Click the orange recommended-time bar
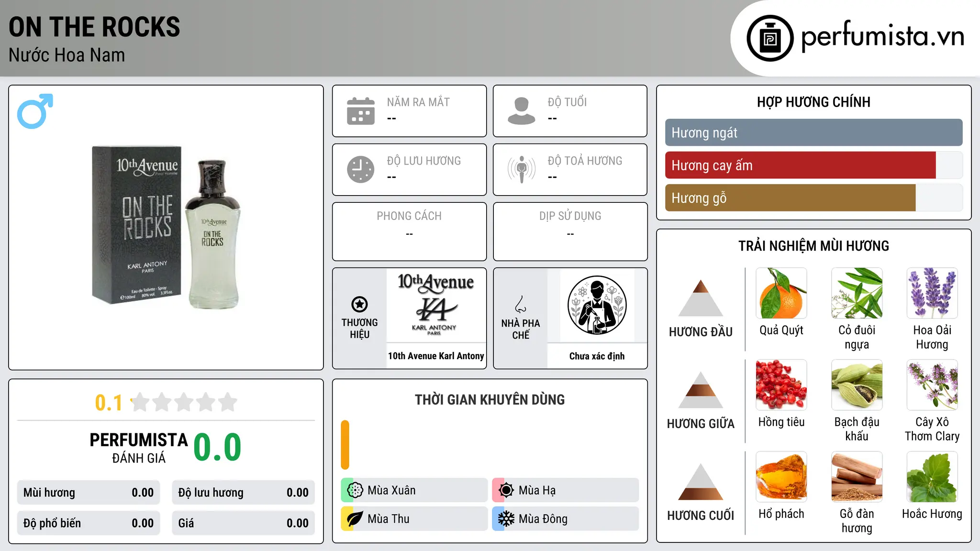980x551 pixels. tap(345, 445)
